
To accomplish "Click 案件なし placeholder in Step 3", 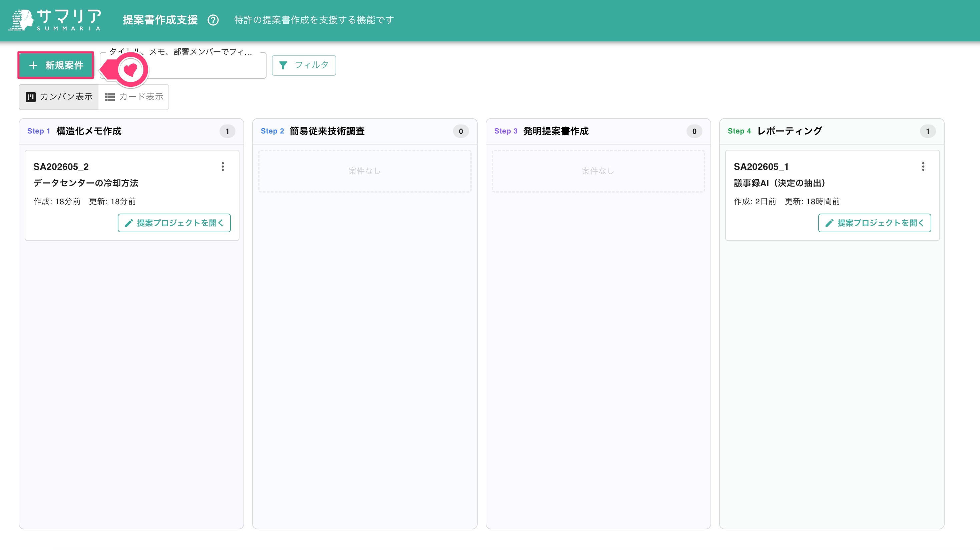I will [598, 171].
